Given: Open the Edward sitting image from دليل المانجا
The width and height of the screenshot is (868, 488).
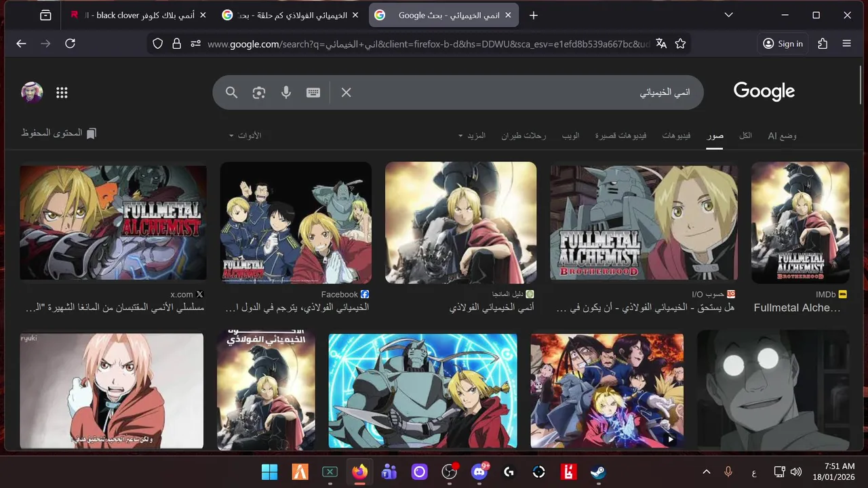Looking at the screenshot, I should [x=460, y=222].
